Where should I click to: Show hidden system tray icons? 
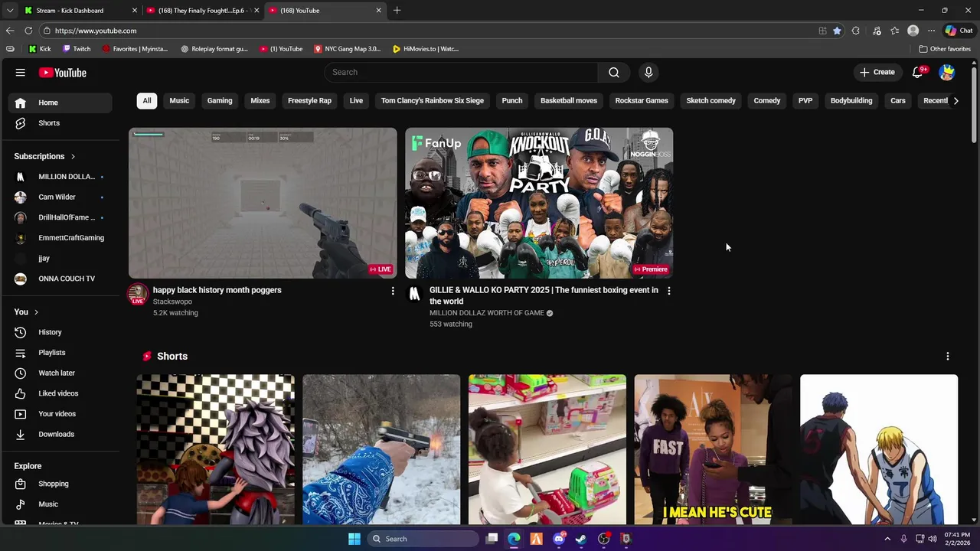click(887, 539)
